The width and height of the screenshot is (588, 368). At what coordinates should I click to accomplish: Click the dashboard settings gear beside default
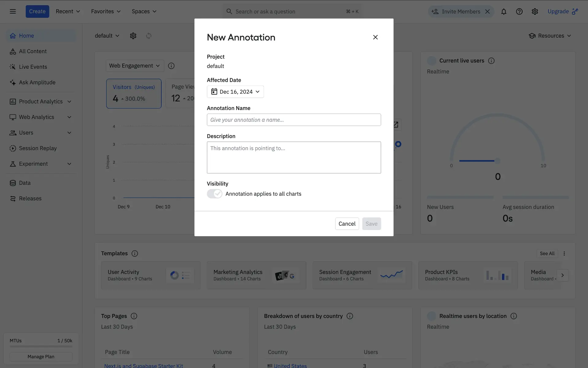pyautogui.click(x=133, y=36)
